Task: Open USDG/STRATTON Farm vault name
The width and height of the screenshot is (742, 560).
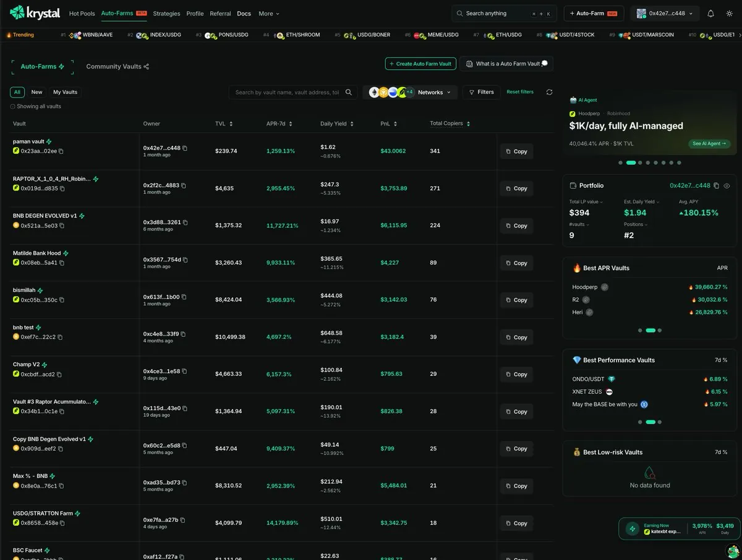Action: pos(43,513)
